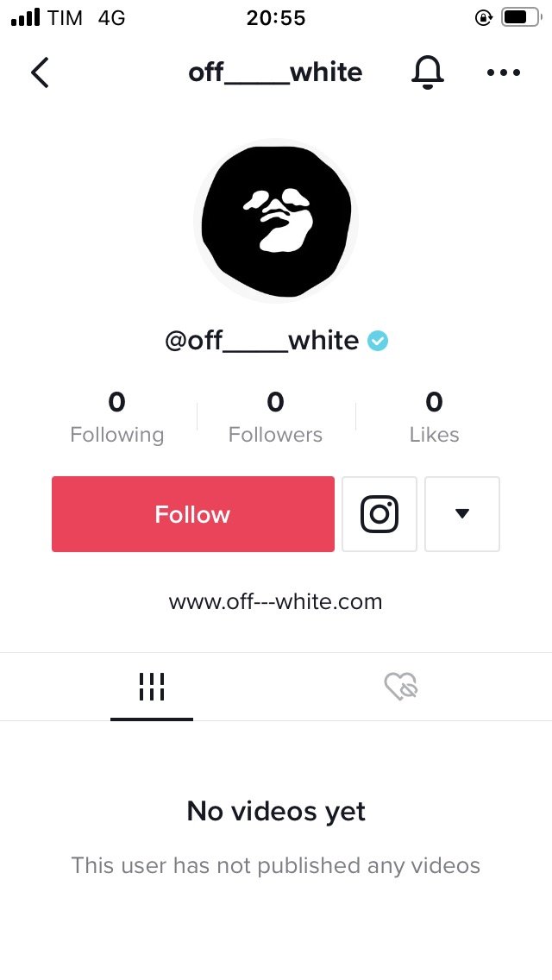Open the www.off---white.com website link
552x980 pixels.
[x=276, y=602]
